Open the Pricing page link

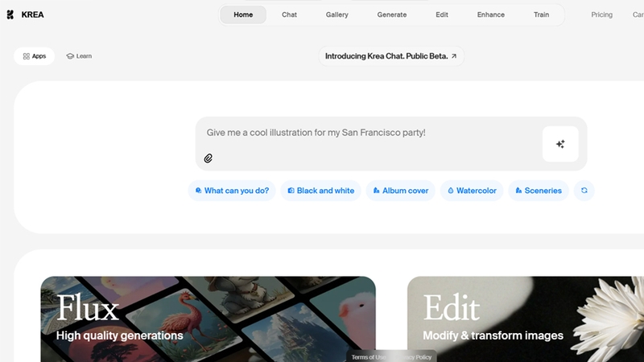tap(601, 14)
